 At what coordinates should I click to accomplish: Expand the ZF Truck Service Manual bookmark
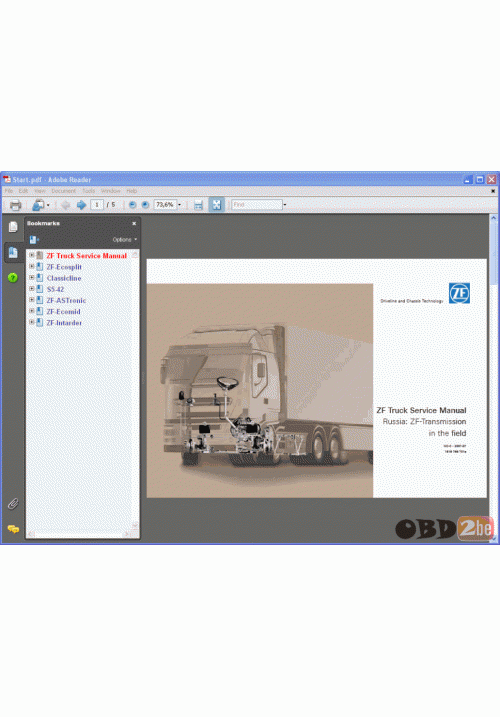[32, 255]
